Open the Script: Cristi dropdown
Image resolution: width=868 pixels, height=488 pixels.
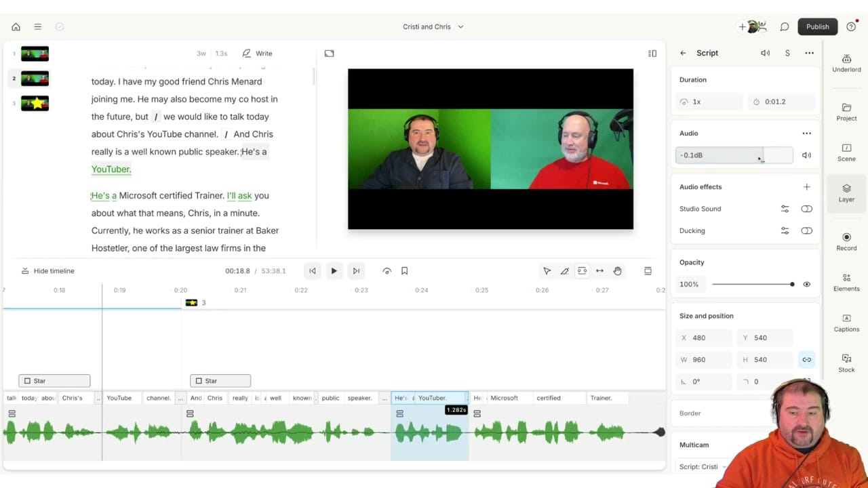pos(702,466)
